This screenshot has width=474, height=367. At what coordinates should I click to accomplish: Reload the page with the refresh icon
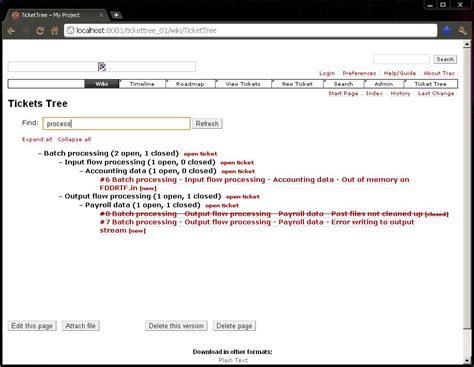(40, 31)
